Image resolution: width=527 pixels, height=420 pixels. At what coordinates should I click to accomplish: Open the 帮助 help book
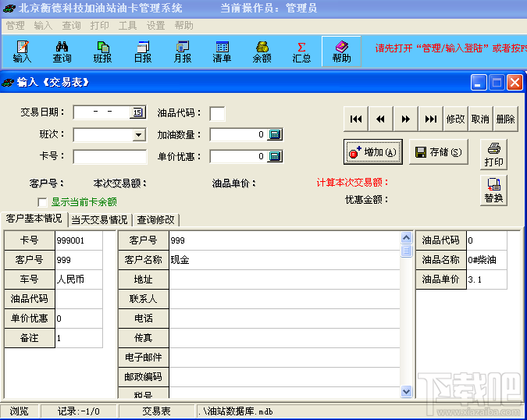coord(341,52)
